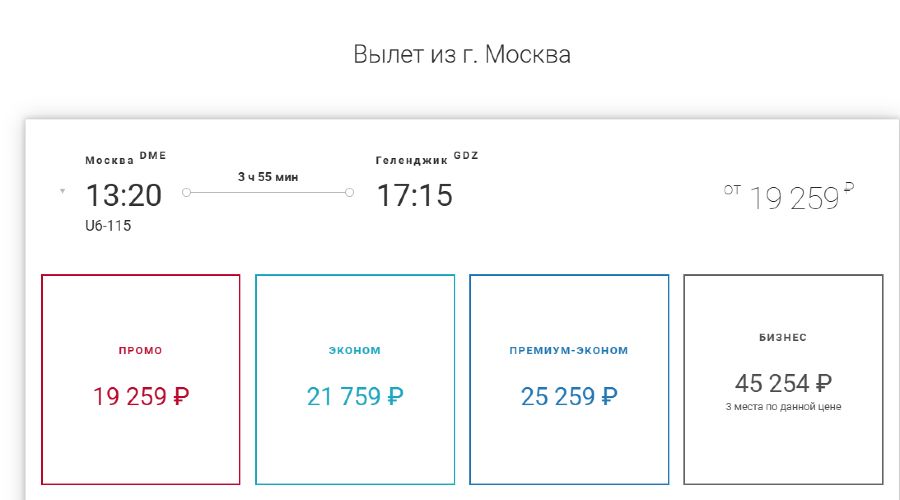Click the "Вылет из г. Москва" heading
This screenshot has height=500, width=900.
click(x=462, y=54)
